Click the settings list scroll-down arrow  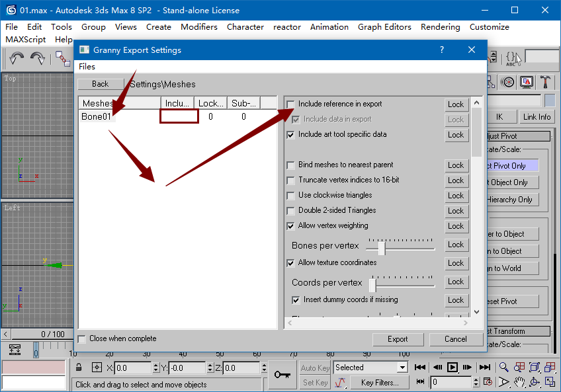(476, 312)
